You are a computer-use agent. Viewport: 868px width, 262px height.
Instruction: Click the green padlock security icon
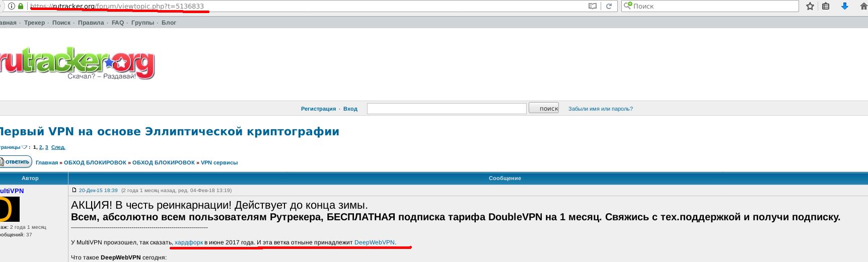[21, 7]
